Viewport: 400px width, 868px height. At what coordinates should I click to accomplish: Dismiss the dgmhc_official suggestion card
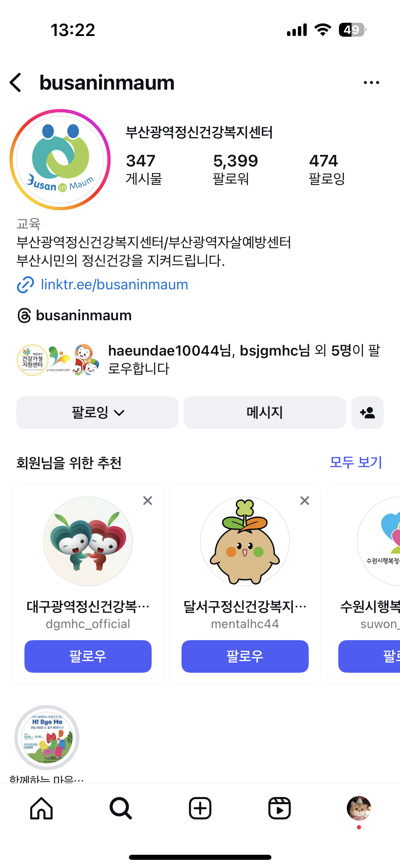(x=148, y=501)
